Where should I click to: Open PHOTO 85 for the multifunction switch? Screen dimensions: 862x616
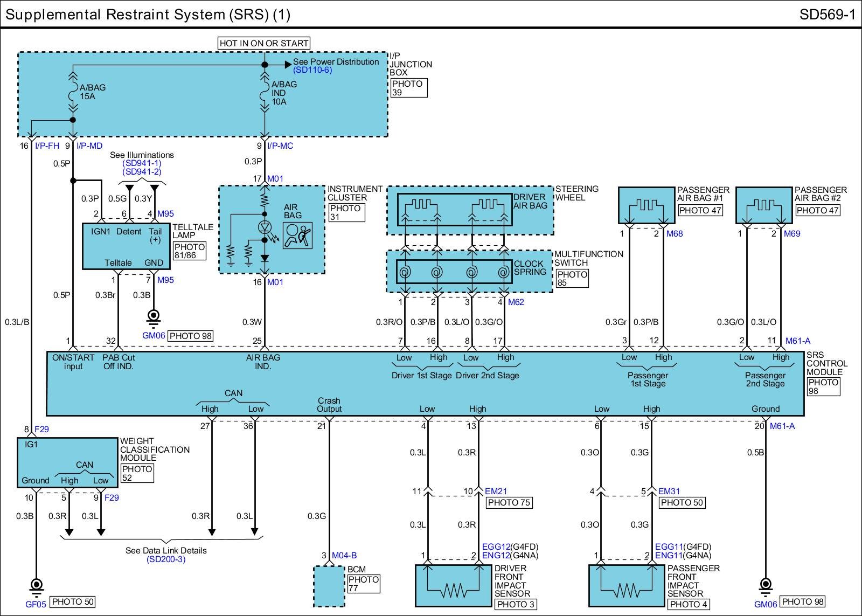572,279
